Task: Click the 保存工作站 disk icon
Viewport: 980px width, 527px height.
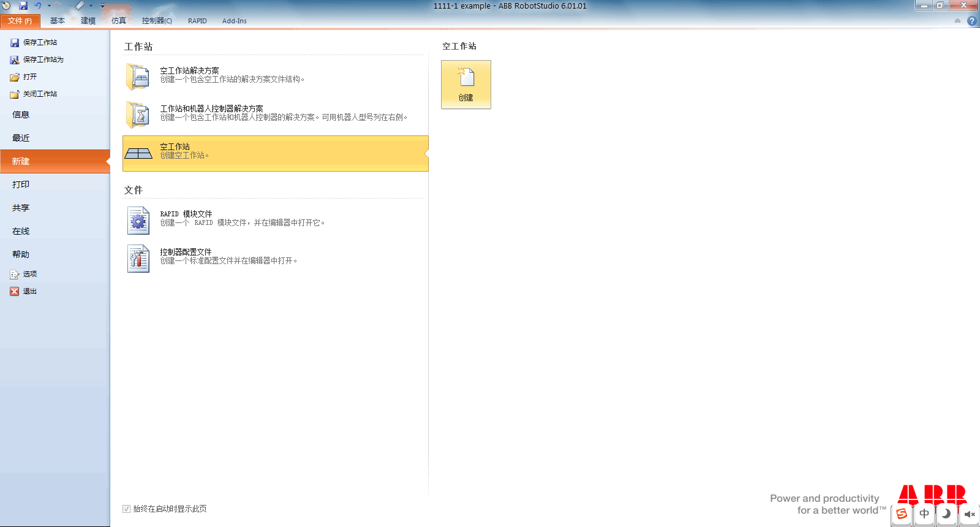Action: tap(15, 43)
